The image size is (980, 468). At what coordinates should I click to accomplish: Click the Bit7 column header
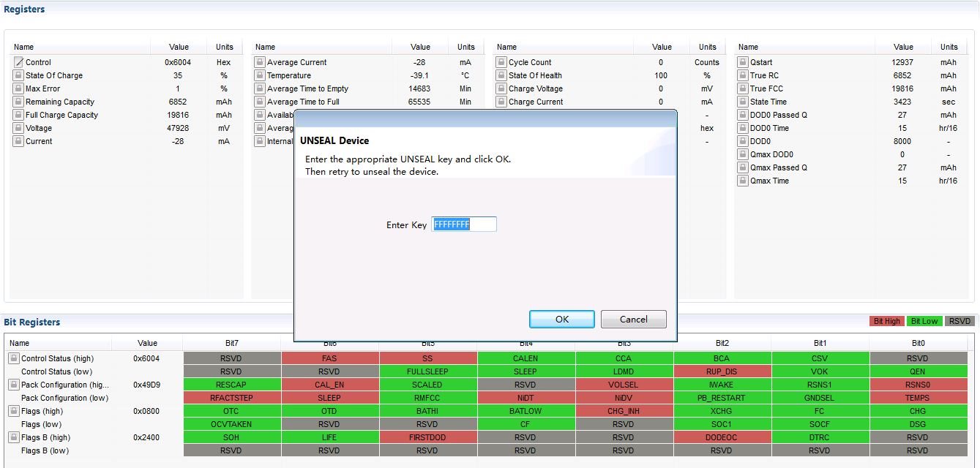(x=231, y=343)
